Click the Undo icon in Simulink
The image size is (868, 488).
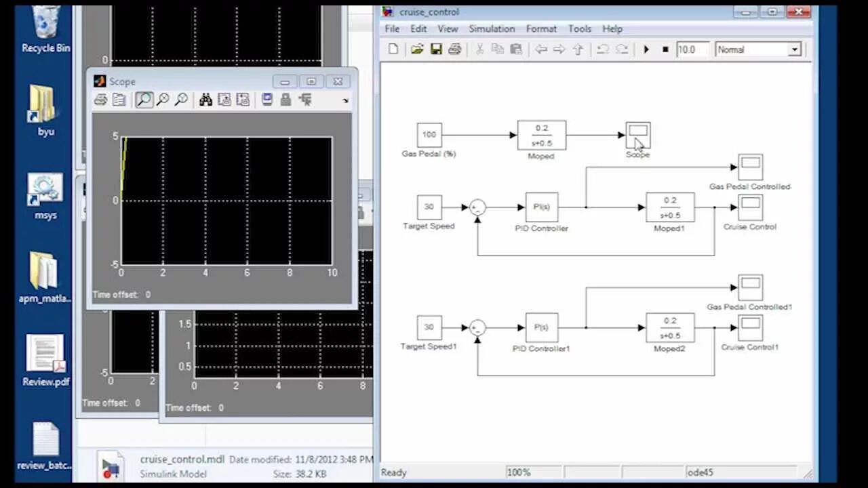(602, 49)
